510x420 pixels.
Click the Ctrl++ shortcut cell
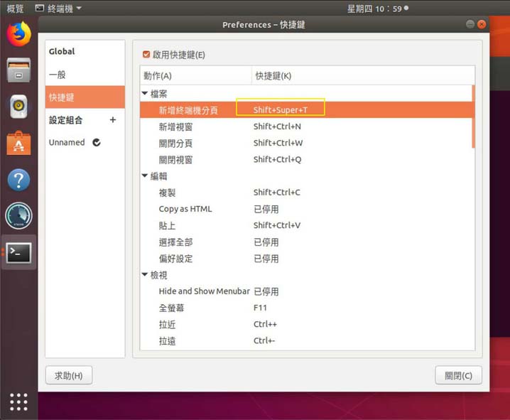pyautogui.click(x=265, y=324)
